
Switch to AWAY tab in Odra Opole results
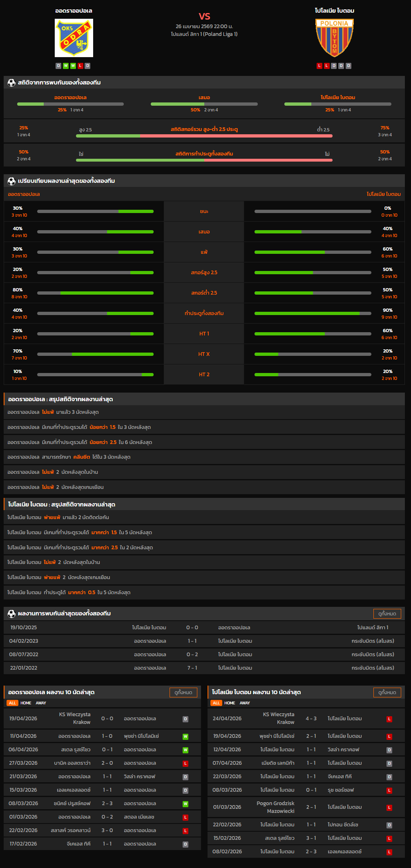click(x=41, y=703)
